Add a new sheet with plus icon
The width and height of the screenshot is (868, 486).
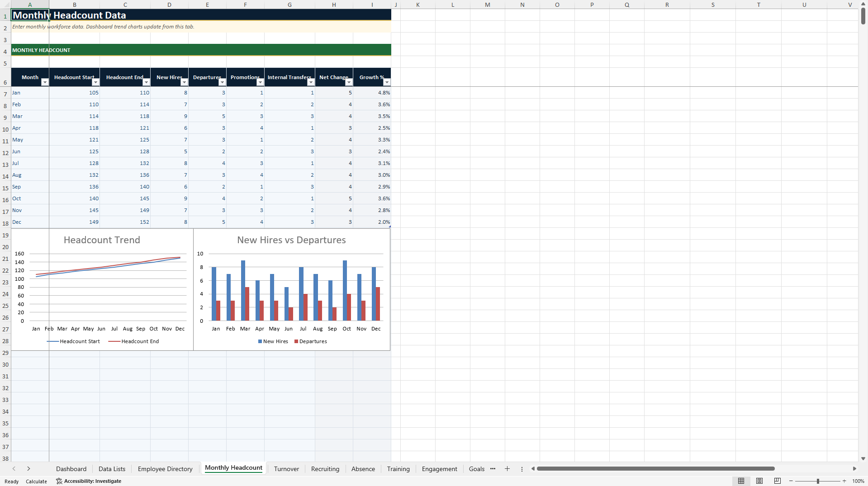[x=507, y=469]
